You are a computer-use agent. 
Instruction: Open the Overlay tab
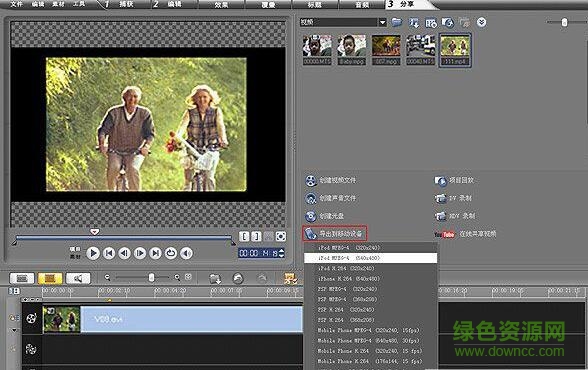click(x=268, y=4)
